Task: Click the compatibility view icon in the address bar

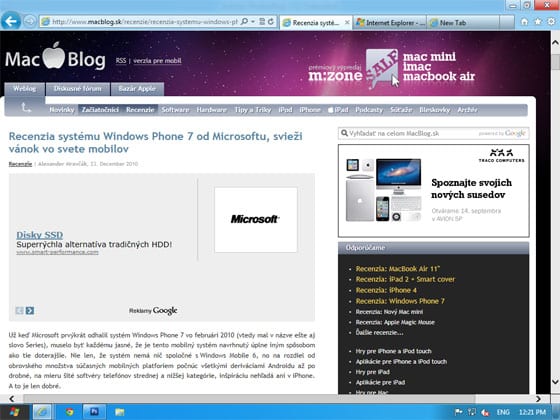Action: [x=262, y=21]
